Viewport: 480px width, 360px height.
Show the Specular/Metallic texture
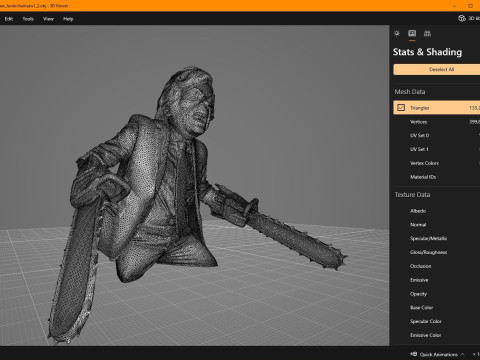[437, 238]
